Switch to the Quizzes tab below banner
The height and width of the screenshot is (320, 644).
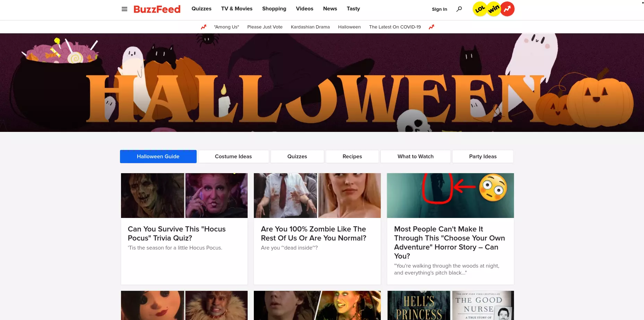297,157
